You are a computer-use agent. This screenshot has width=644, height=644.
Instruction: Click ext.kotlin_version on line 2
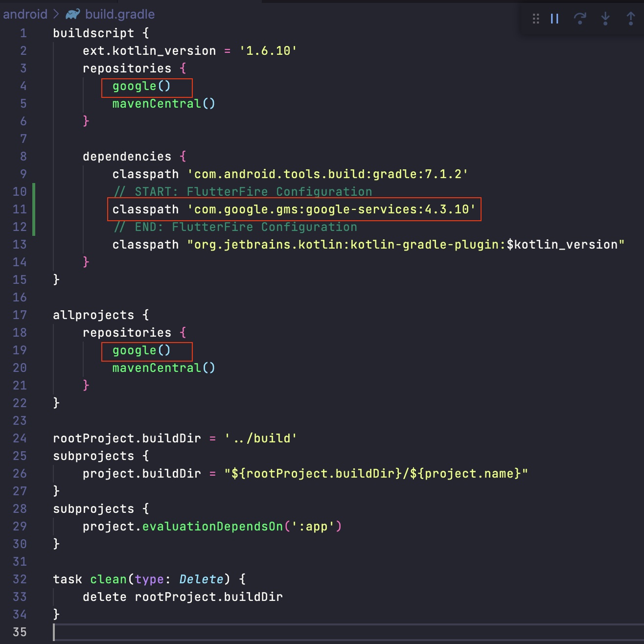149,51
